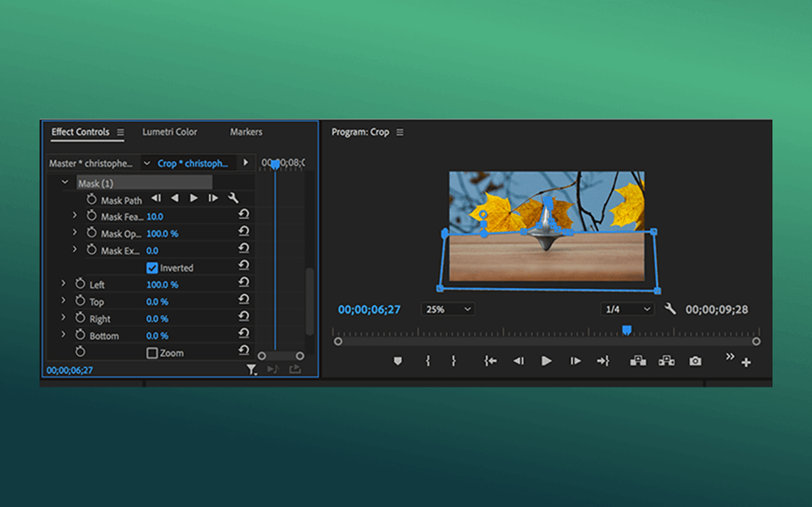This screenshot has height=507, width=812.
Task: Reset the Left crop parameter
Action: point(243,283)
